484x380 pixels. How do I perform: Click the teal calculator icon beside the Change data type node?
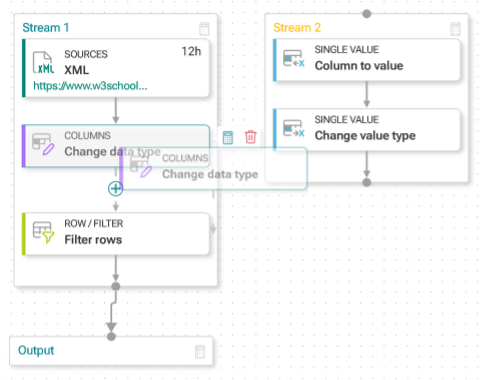[x=228, y=137]
